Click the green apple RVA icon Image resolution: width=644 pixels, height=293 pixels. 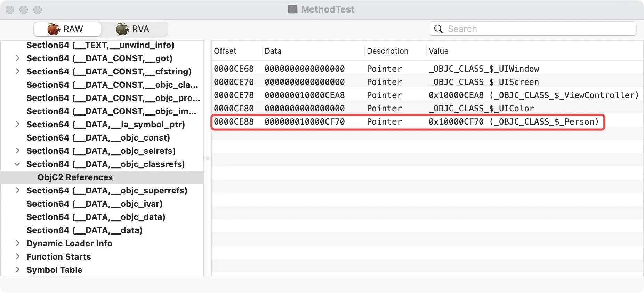pyautogui.click(x=122, y=29)
